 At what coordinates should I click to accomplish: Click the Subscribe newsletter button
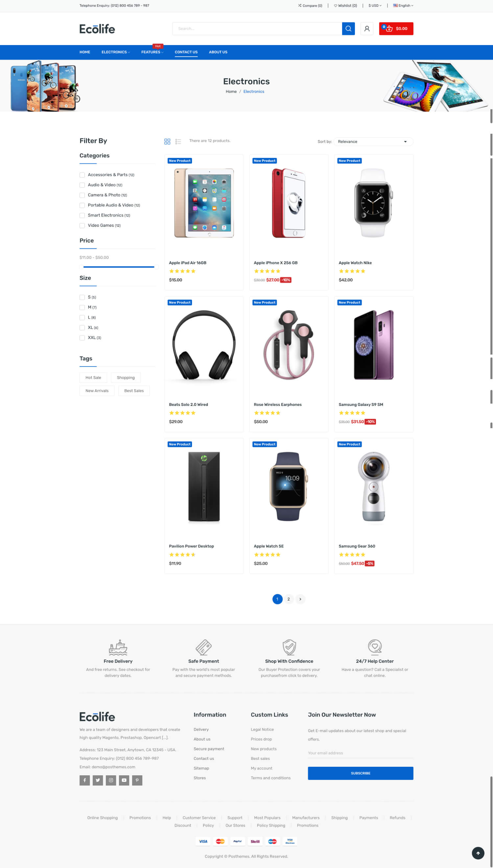(360, 773)
